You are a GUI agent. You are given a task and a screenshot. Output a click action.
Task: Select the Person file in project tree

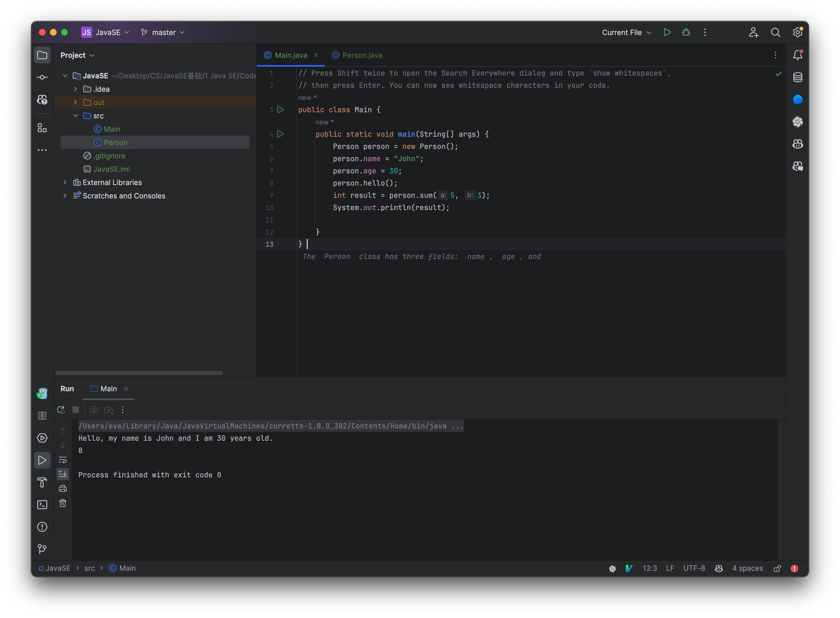[x=116, y=142]
